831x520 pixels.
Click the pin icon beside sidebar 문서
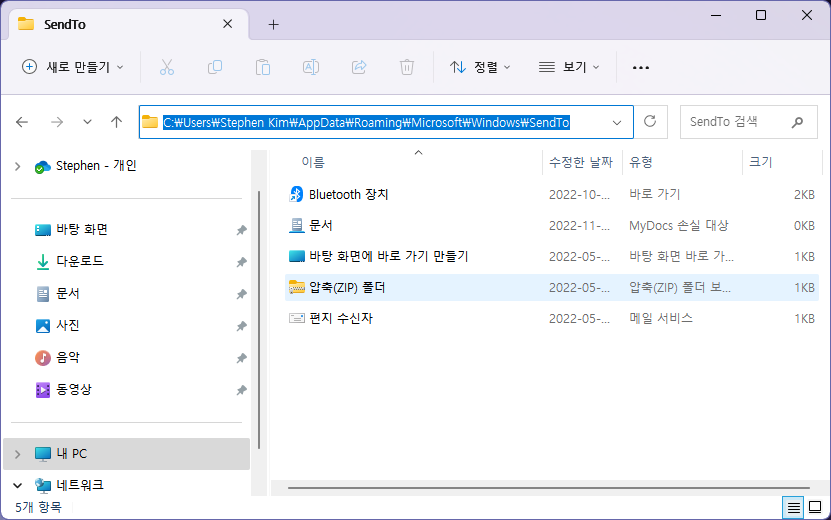tap(241, 294)
